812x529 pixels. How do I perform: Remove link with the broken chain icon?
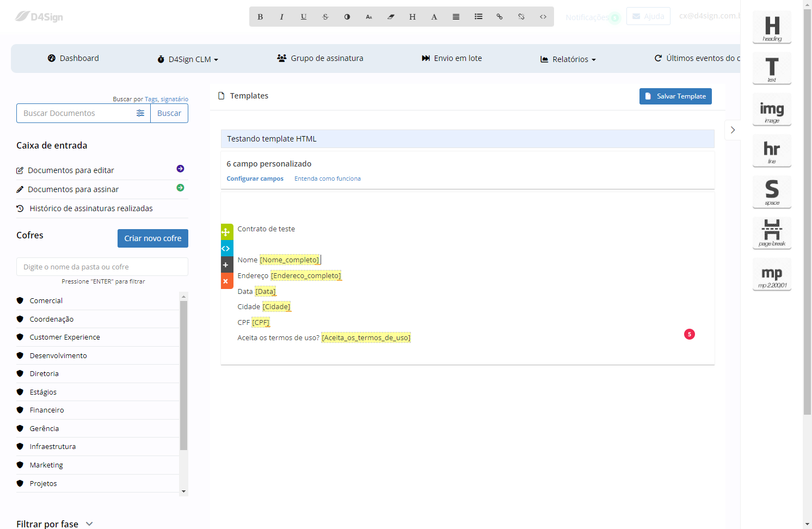point(521,17)
